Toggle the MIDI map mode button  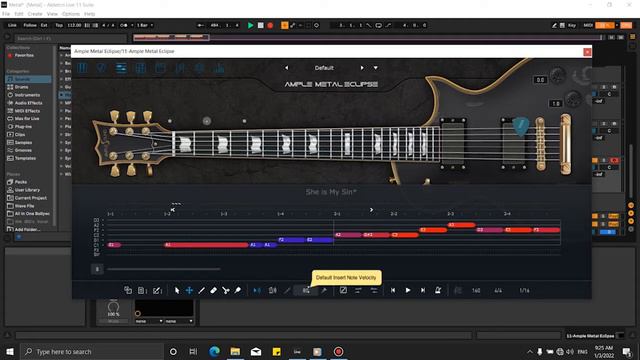pyautogui.click(x=588, y=25)
